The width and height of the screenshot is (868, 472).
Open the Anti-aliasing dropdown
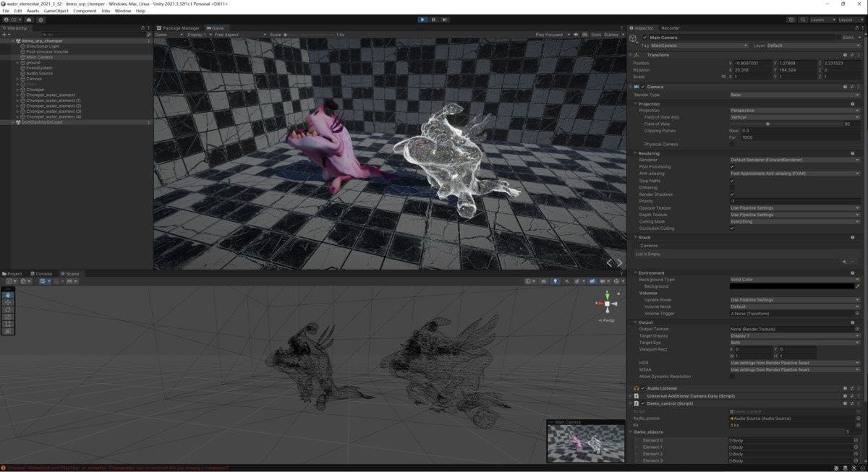tap(794, 173)
